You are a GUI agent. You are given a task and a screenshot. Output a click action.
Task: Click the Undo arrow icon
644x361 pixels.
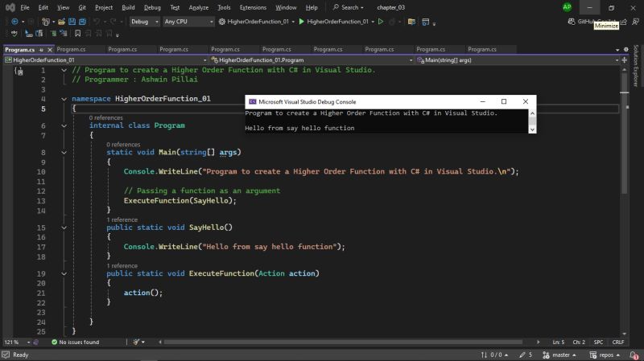[x=97, y=22]
